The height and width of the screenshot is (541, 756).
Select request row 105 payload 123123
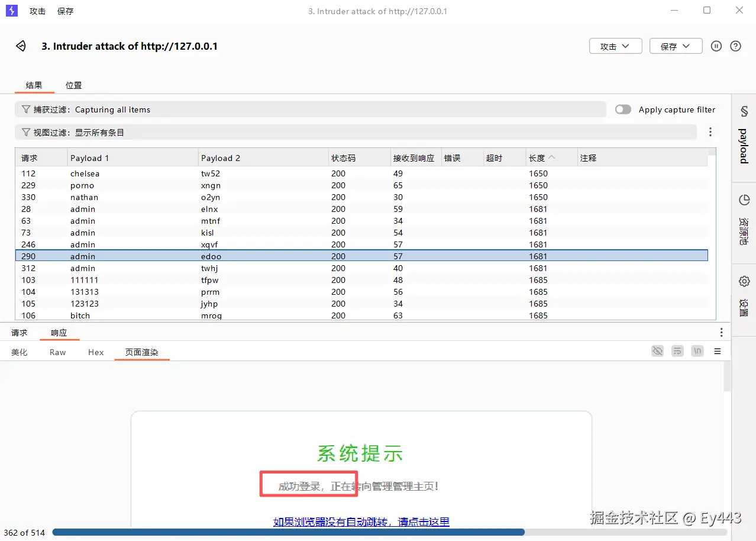tap(361, 304)
